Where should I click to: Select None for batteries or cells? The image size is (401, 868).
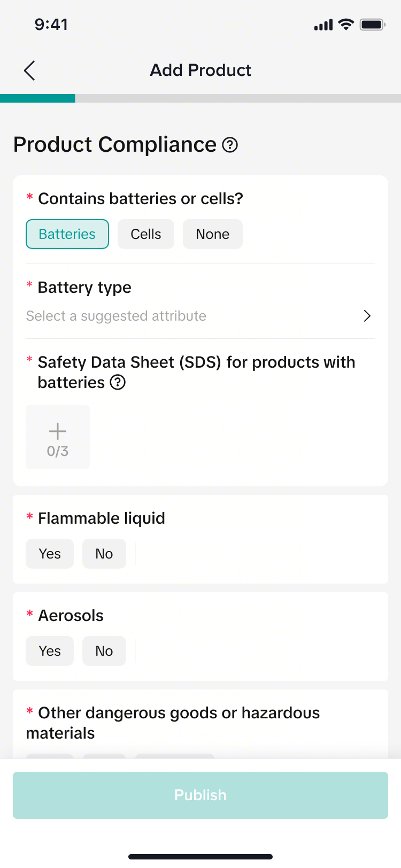point(212,234)
